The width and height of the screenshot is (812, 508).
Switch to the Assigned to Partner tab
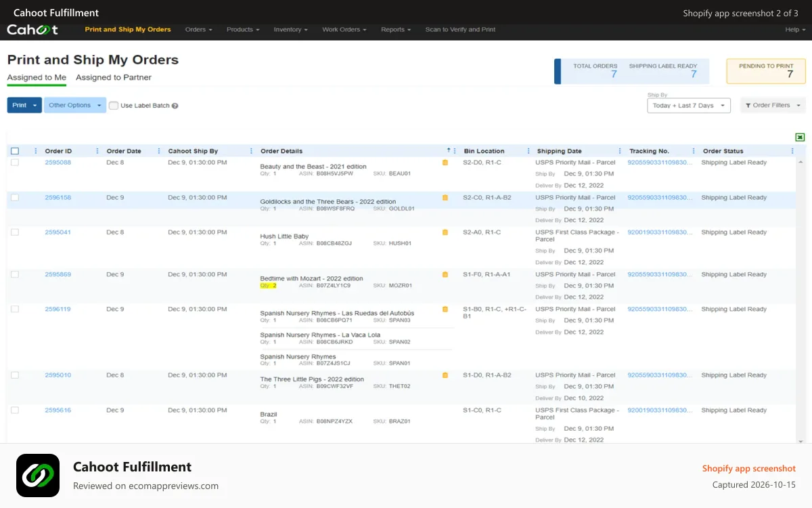point(114,78)
